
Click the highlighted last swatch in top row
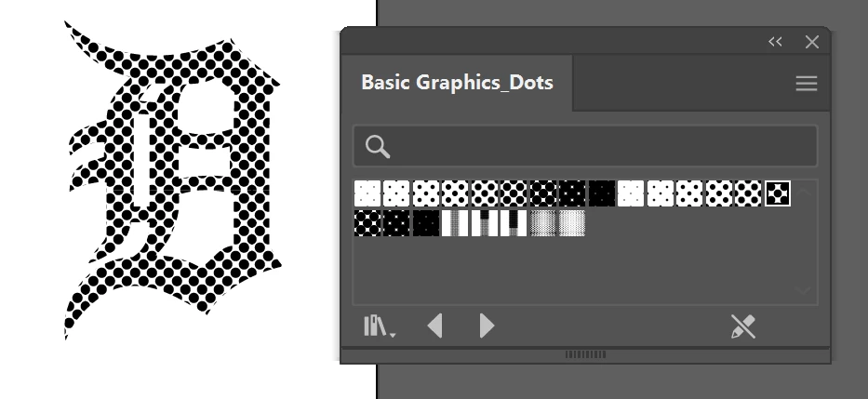coord(778,193)
